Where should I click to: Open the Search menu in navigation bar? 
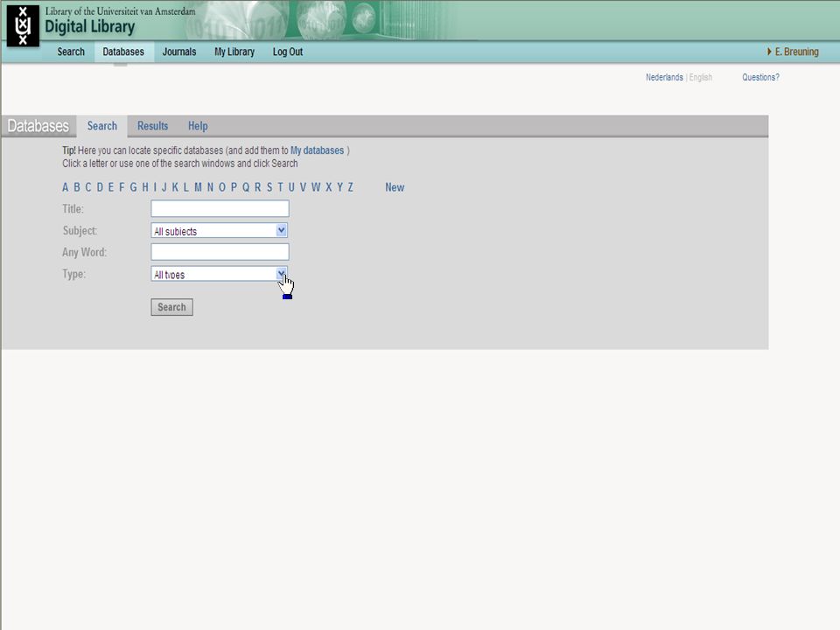click(x=71, y=52)
